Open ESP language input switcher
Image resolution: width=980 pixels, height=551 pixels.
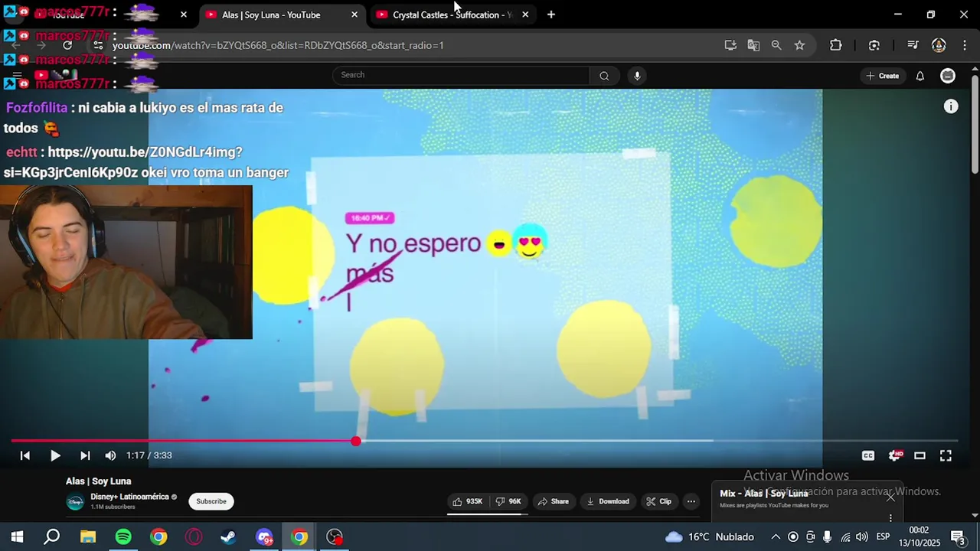(884, 537)
